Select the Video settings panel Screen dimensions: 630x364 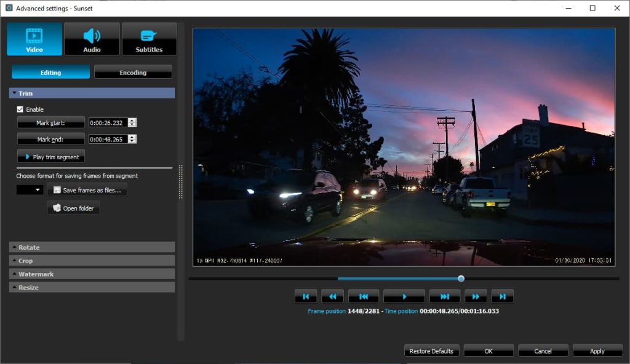pyautogui.click(x=34, y=38)
